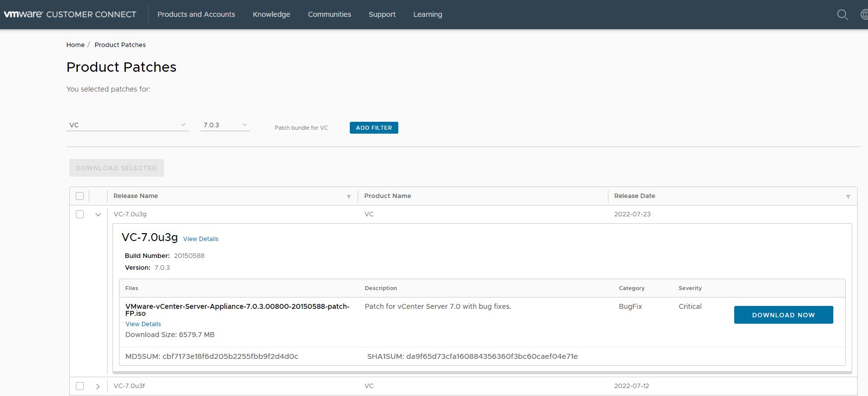The width and height of the screenshot is (868, 396).
Task: Click the Release Date column header
Action: [x=635, y=196]
